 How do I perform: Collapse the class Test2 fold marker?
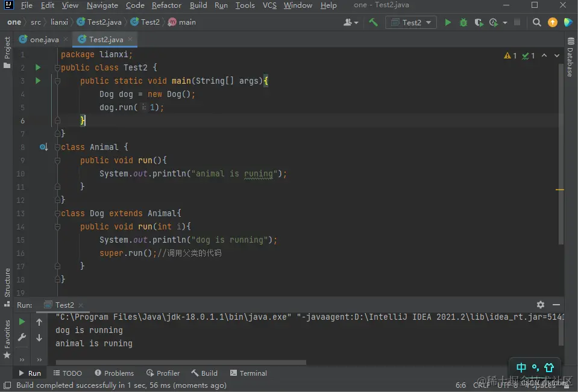(57, 68)
